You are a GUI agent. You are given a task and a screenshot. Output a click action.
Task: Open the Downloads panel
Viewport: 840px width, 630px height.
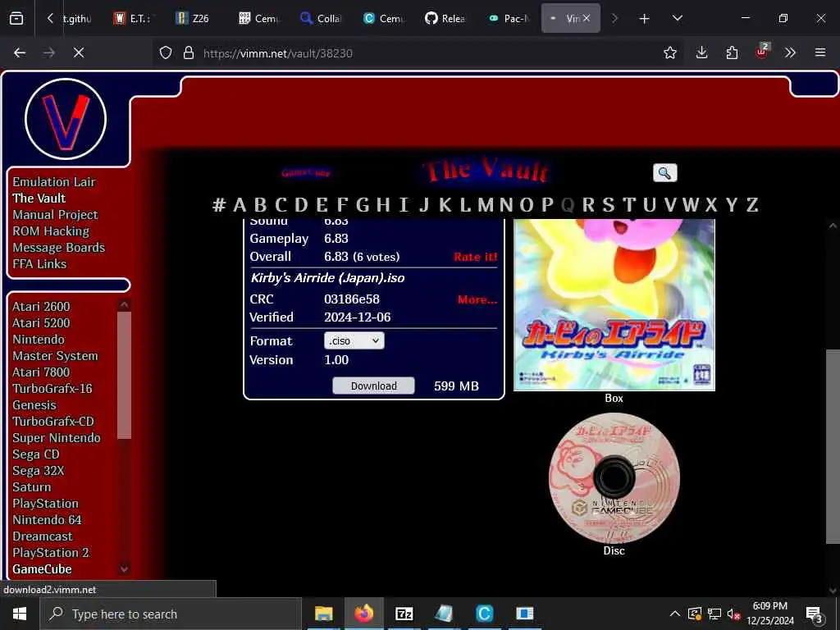701,52
